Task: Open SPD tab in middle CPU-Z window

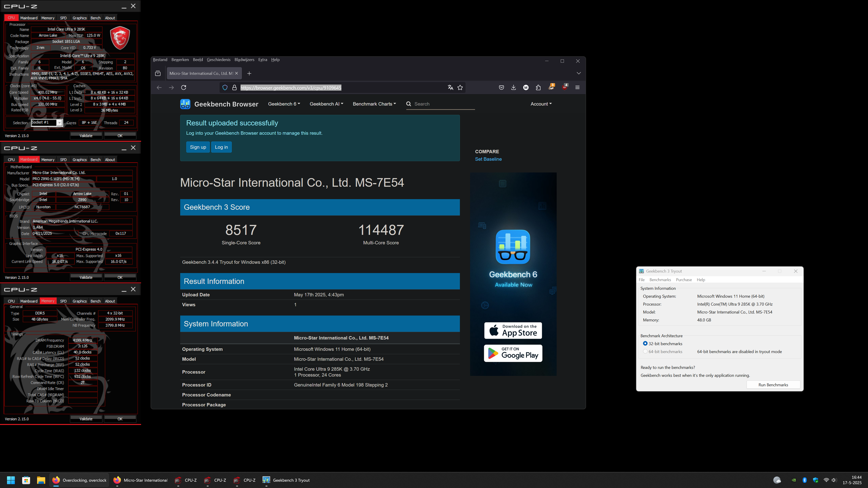Action: [x=63, y=160]
